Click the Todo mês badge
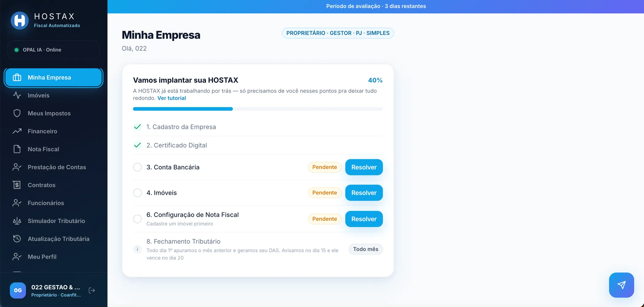 (x=366, y=249)
